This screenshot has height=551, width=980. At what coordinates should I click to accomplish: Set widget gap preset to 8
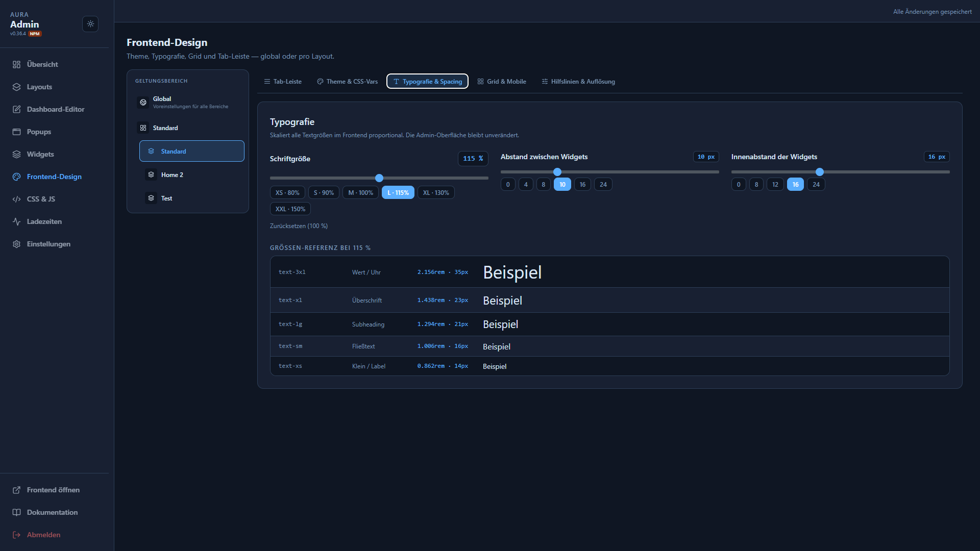click(544, 184)
